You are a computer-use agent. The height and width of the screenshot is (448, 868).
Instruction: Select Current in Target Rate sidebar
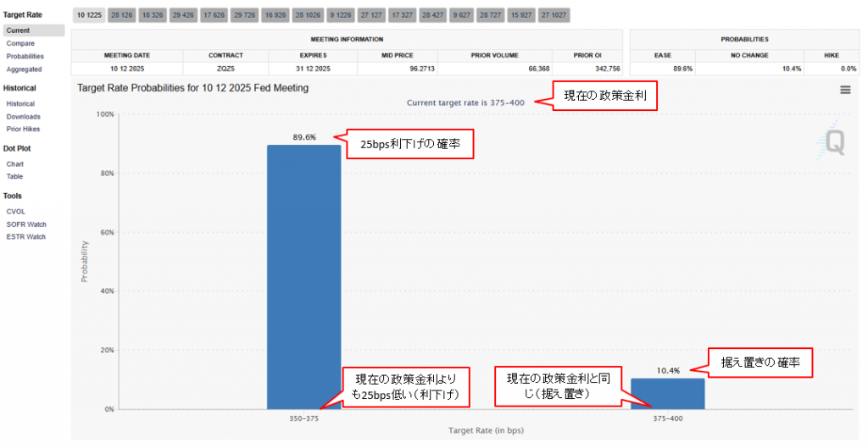pos(18,30)
